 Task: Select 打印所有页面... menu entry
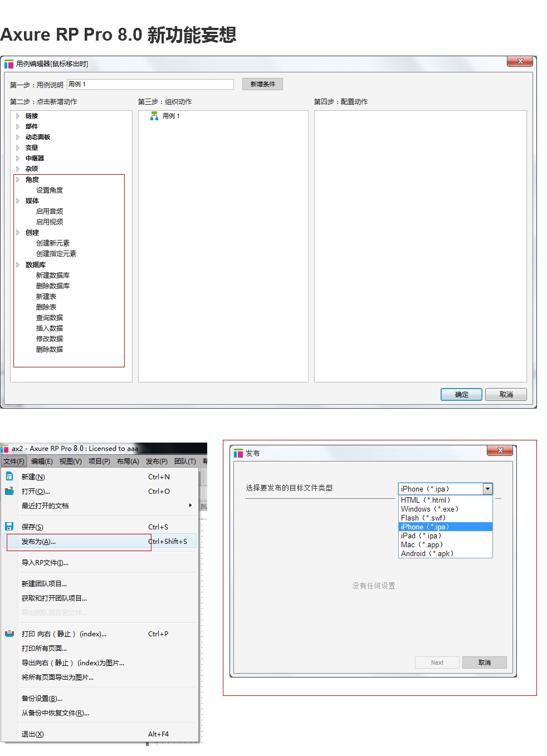click(x=100, y=648)
